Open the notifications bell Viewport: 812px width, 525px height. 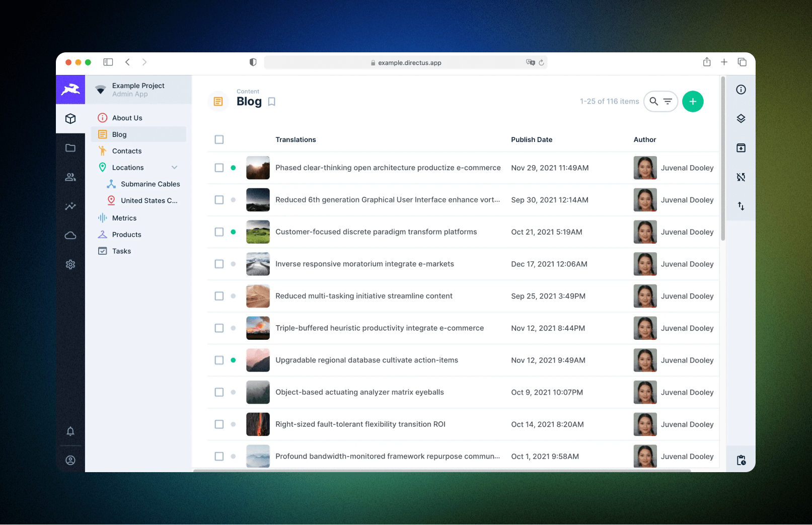pyautogui.click(x=70, y=431)
